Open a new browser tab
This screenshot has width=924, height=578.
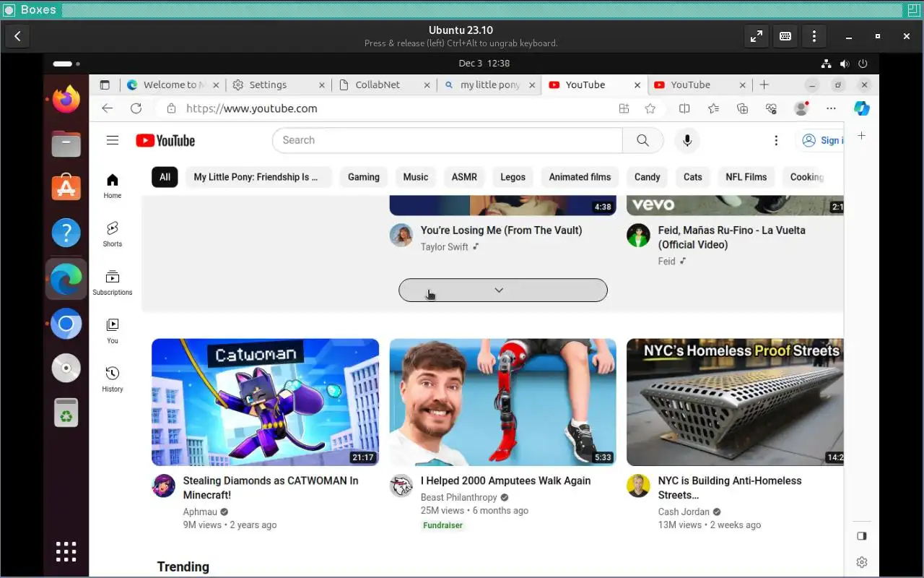[764, 85]
